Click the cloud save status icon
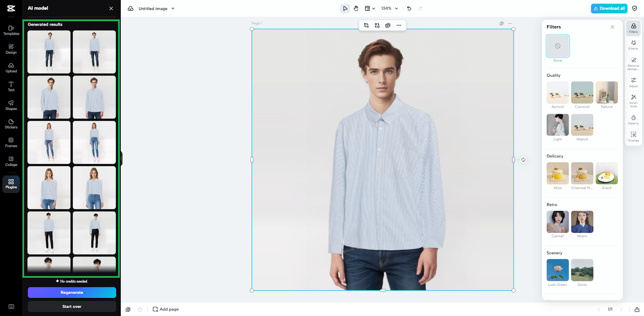The height and width of the screenshot is (316, 644). [x=131, y=9]
